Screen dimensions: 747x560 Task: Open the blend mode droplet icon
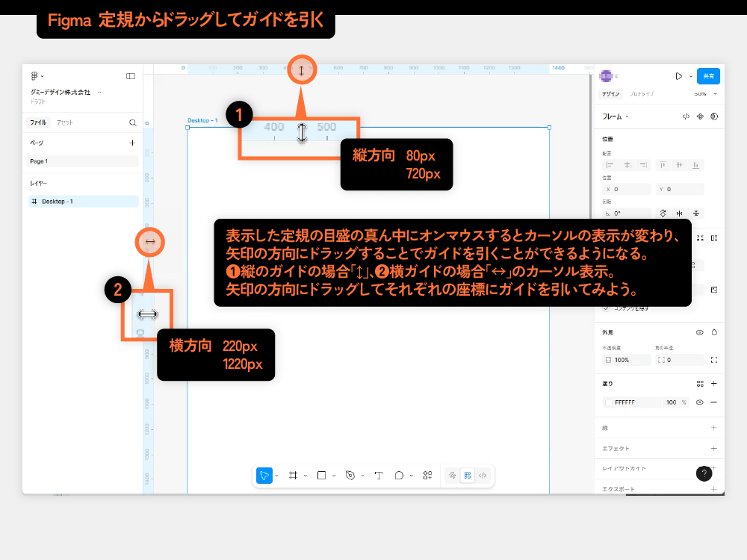714,332
